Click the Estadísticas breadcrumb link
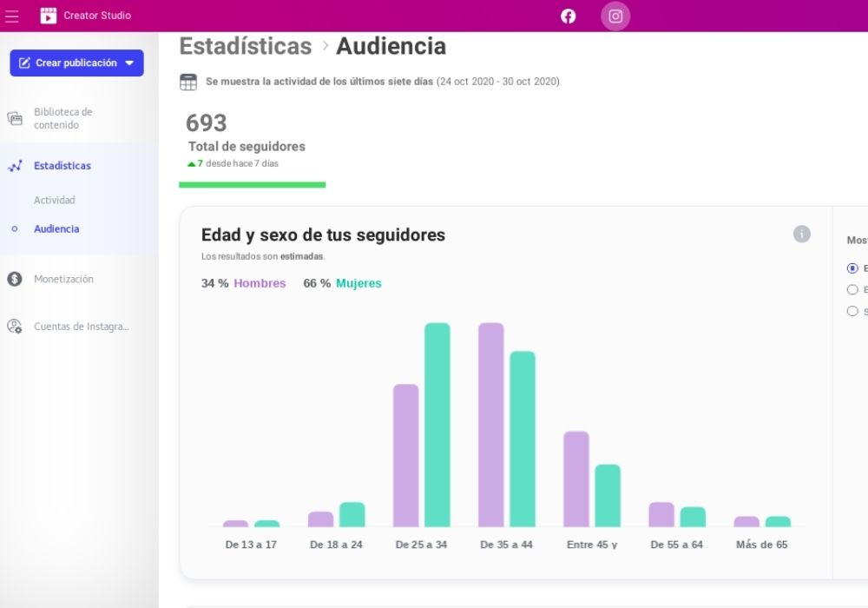868x608 pixels. pos(245,46)
